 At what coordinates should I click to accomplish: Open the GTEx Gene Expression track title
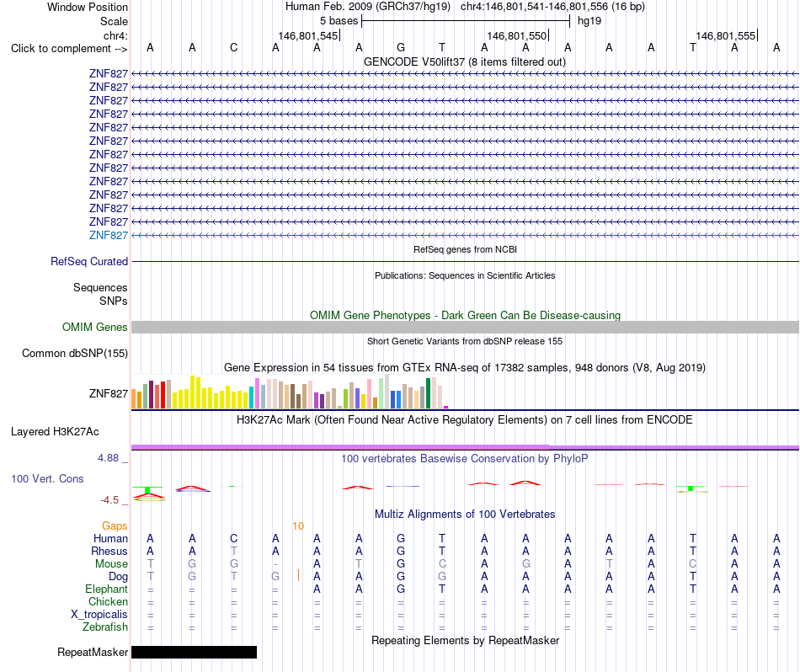(464, 367)
